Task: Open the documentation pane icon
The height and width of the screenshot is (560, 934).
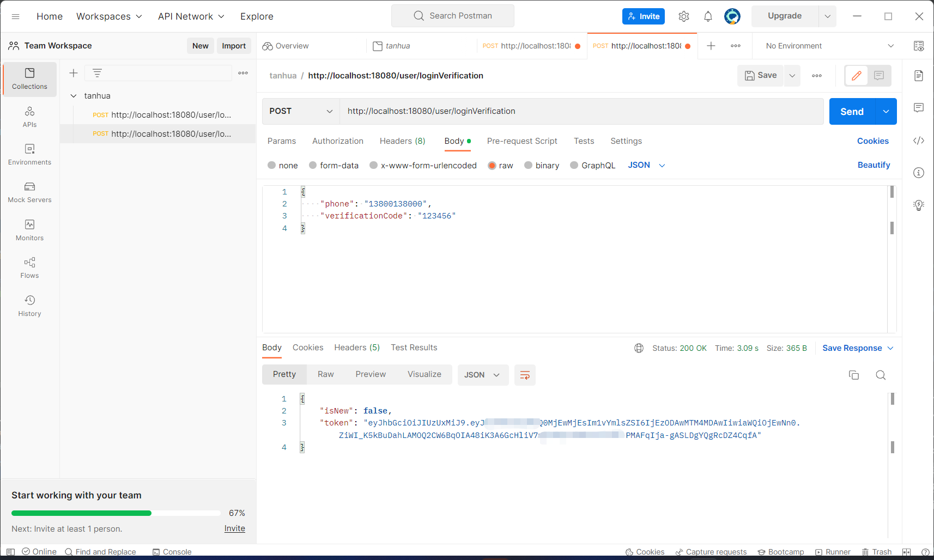Action: point(919,76)
